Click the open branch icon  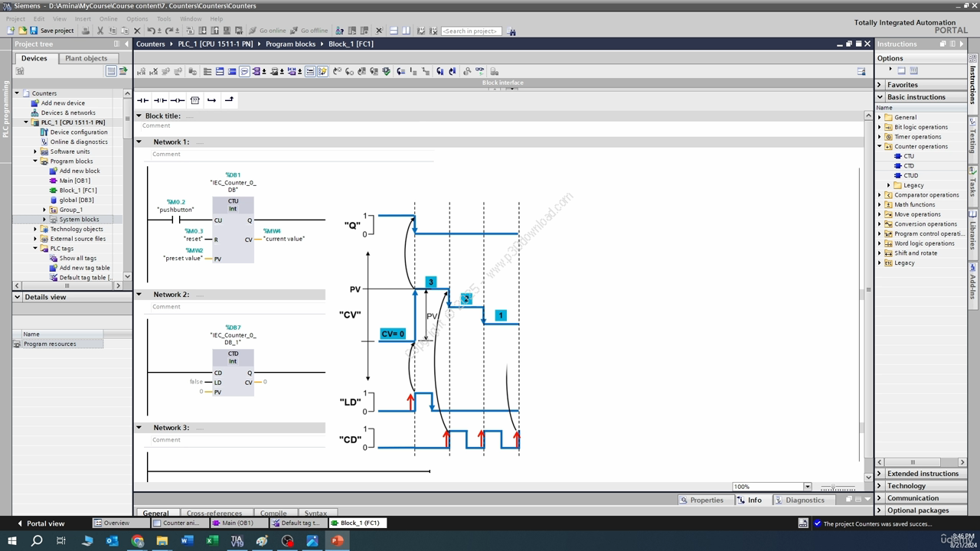point(211,100)
